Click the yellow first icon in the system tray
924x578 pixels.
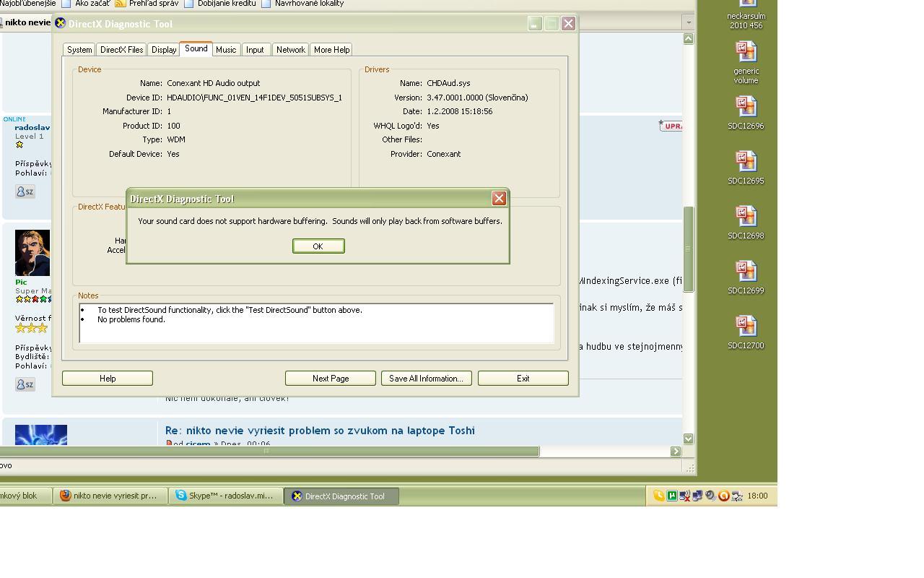(x=658, y=496)
